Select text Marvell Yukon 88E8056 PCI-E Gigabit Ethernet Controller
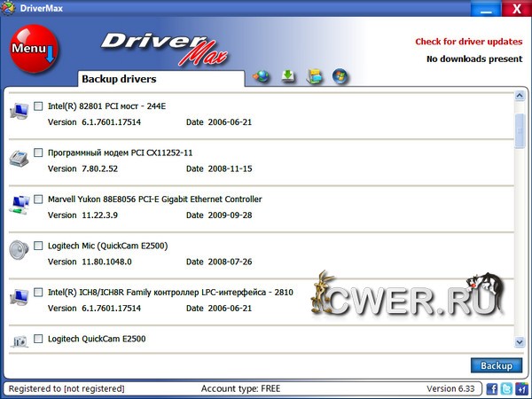Image resolution: width=532 pixels, height=399 pixels. click(154, 199)
